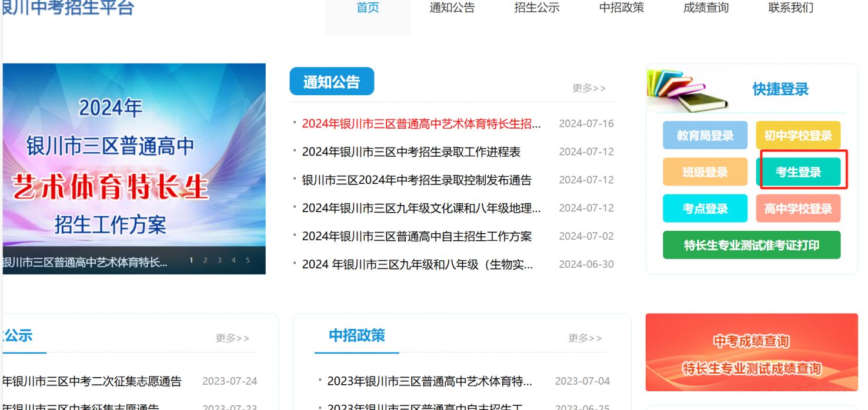Viewport: 868px width, 410px height.
Task: Open 特长生专业测试成绩查询 on the red banner
Action: click(x=751, y=369)
